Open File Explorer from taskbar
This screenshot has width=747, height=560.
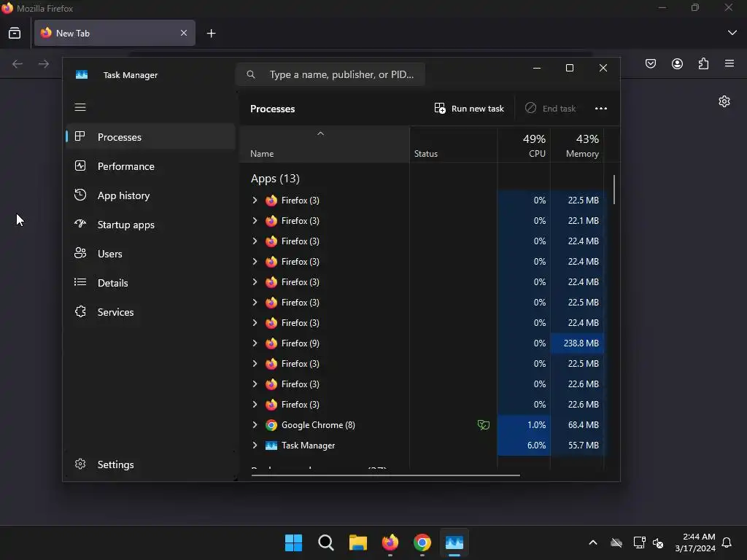357,542
